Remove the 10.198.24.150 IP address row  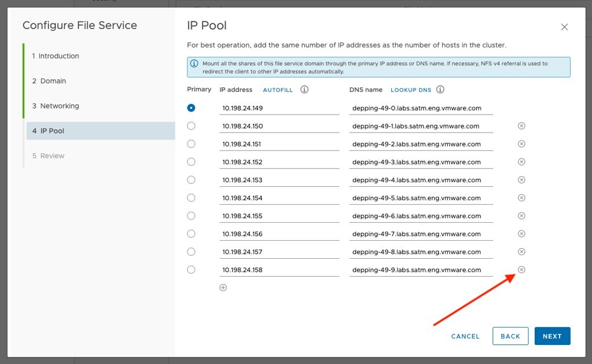coord(521,126)
